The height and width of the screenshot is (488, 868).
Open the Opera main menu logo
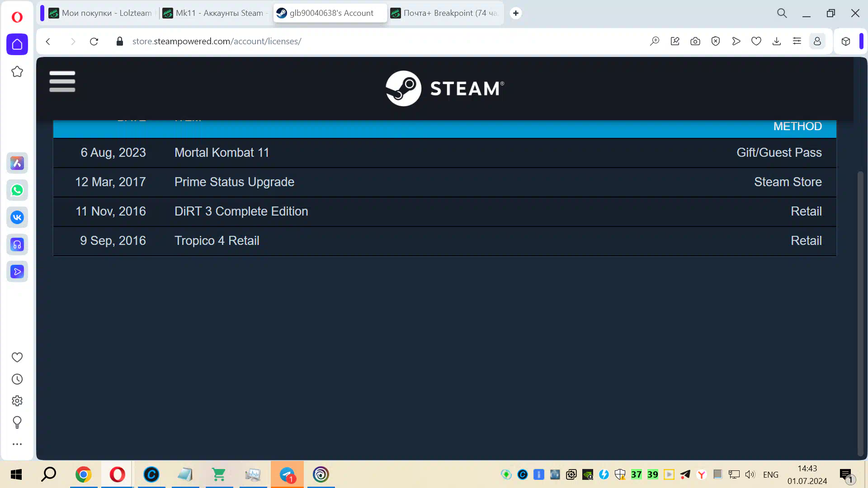tap(17, 17)
